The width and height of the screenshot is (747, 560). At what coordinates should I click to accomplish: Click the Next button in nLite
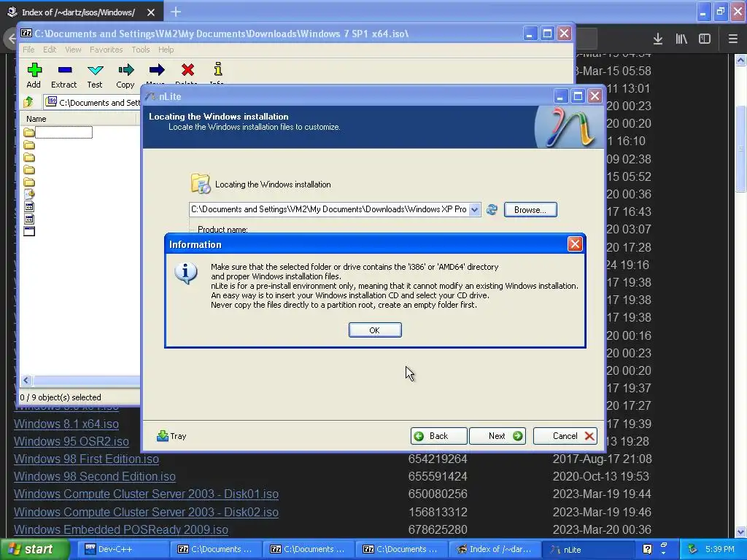[498, 436]
